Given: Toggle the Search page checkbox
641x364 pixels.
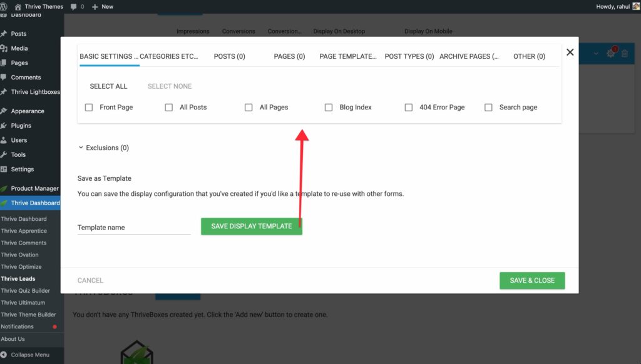Looking at the screenshot, I should [x=489, y=108].
